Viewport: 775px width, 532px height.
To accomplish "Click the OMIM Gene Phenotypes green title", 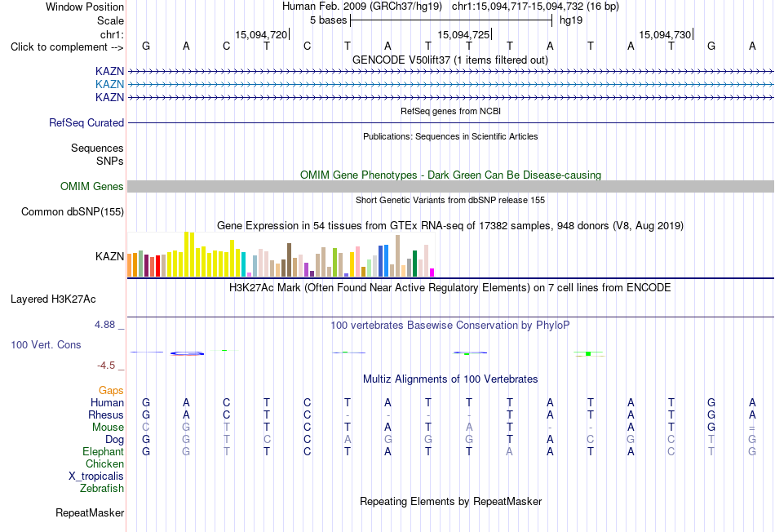I will coord(450,175).
